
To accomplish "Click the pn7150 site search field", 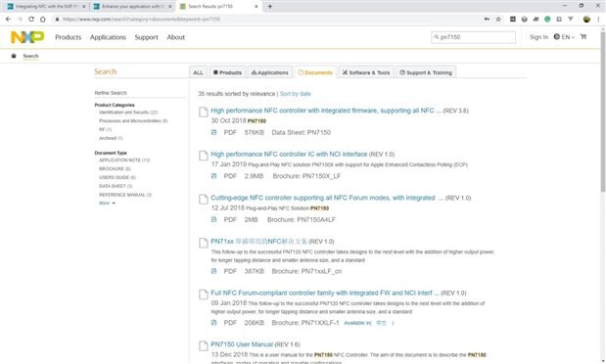I will (x=474, y=37).
